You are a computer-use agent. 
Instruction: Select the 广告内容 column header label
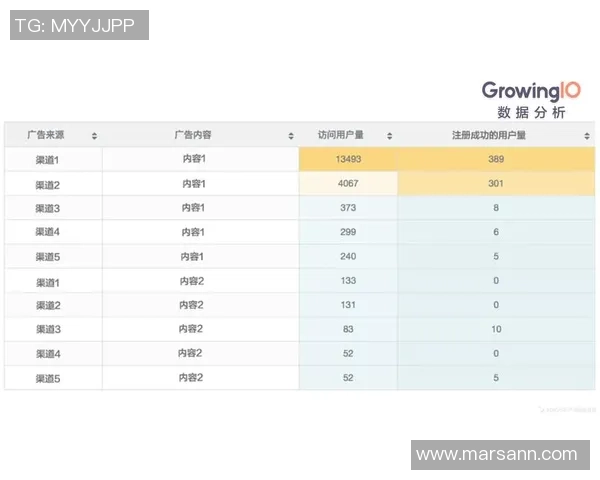click(192, 135)
